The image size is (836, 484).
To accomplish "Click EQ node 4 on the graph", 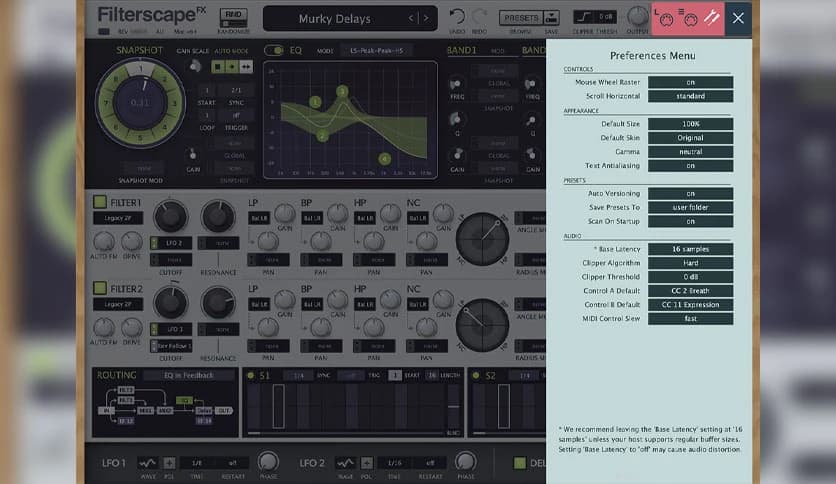I will tap(384, 158).
